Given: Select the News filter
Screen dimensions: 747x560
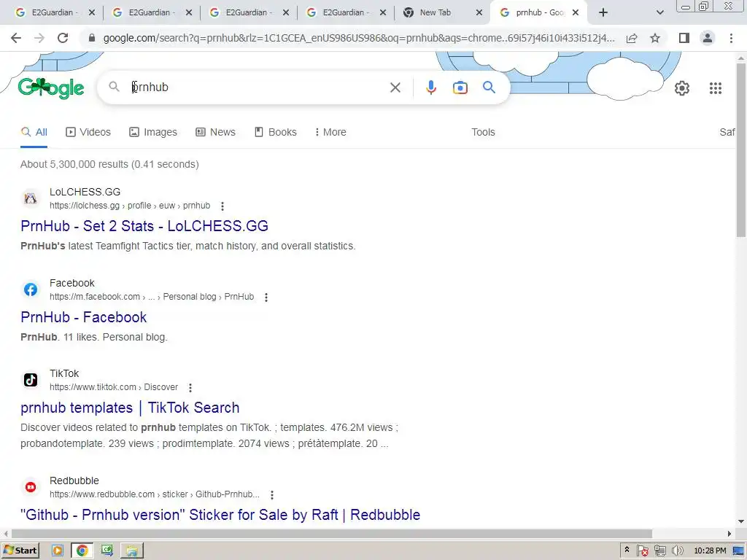Looking at the screenshot, I should pos(215,133).
